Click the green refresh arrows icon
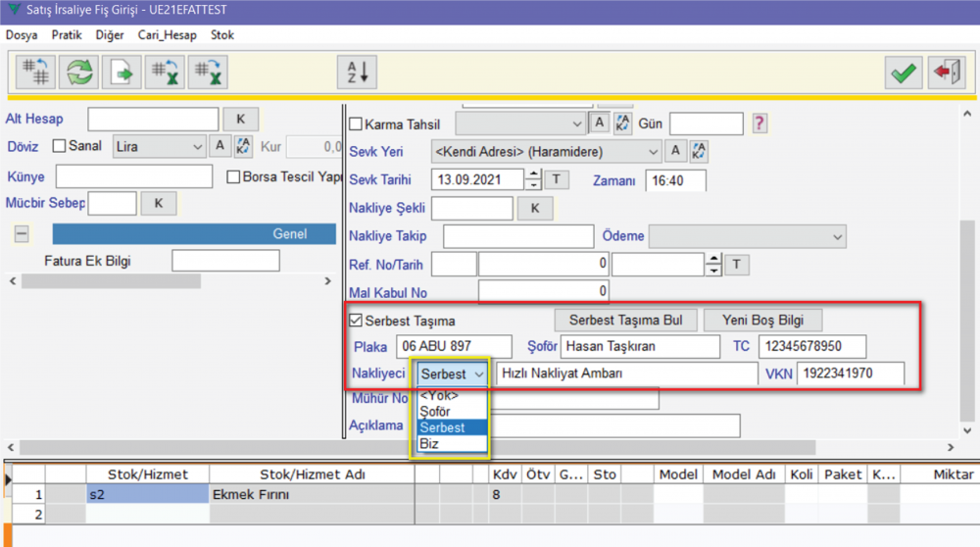This screenshot has height=547, width=980. point(77,73)
